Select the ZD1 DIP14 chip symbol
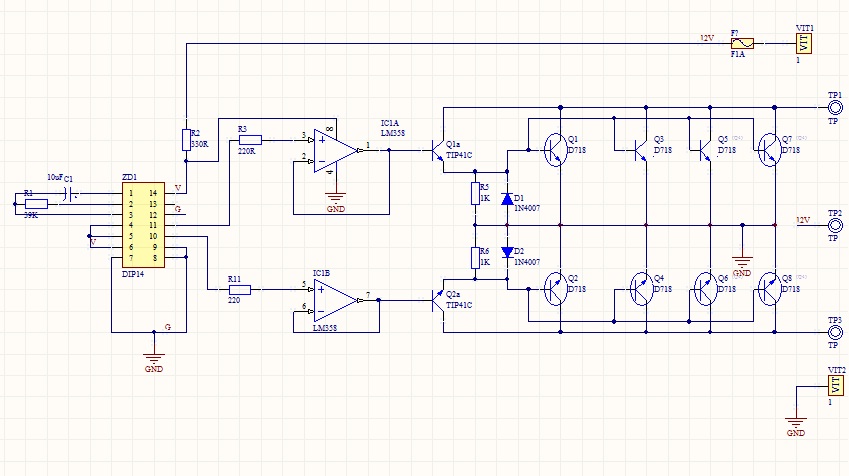The height and width of the screenshot is (476, 849). [x=143, y=225]
